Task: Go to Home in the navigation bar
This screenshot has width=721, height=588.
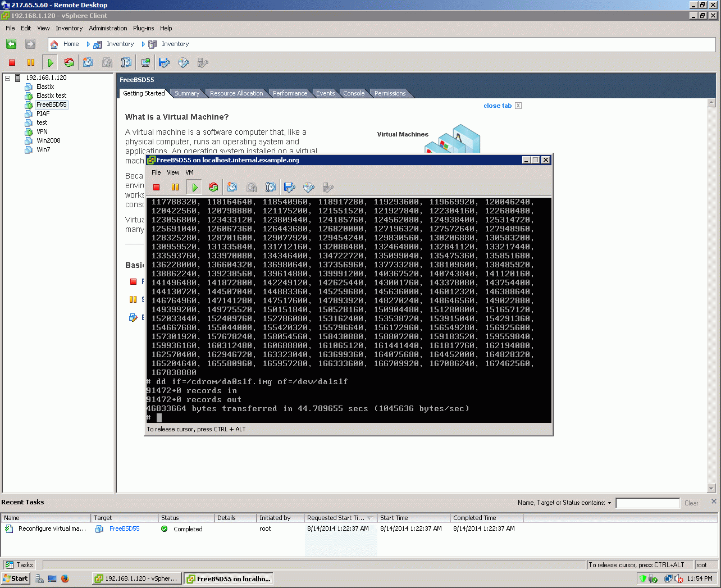Action: pyautogui.click(x=71, y=44)
